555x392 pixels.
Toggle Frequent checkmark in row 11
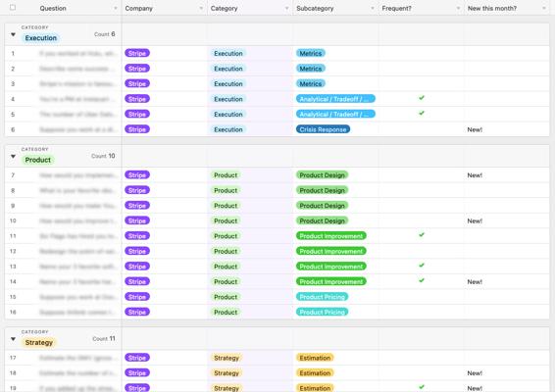pyautogui.click(x=422, y=235)
